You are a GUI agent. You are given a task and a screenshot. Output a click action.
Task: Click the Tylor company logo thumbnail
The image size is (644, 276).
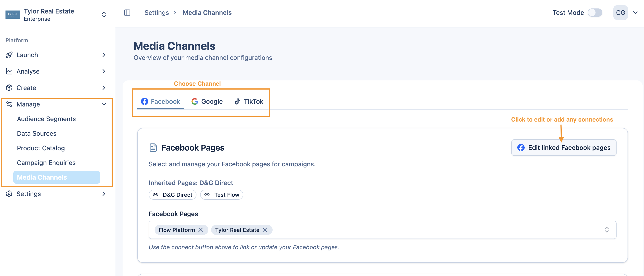tap(13, 14)
